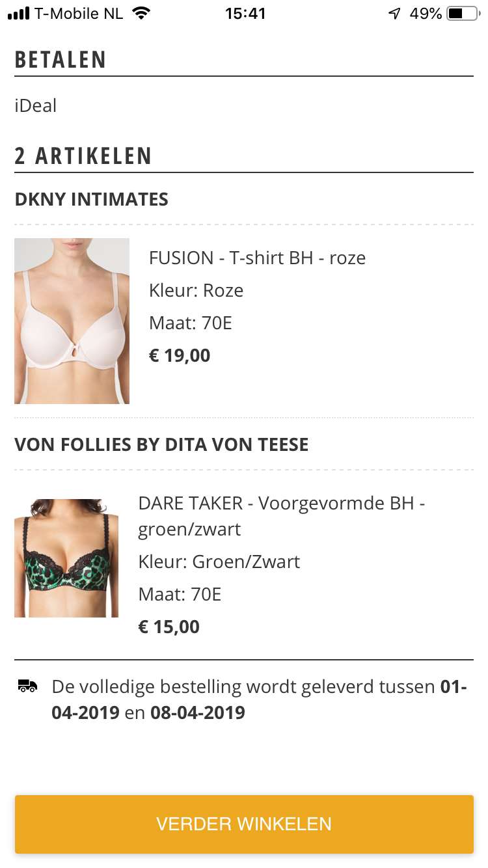
Task: Tap the 2 ARTIKELEN section heading
Action: tap(83, 156)
